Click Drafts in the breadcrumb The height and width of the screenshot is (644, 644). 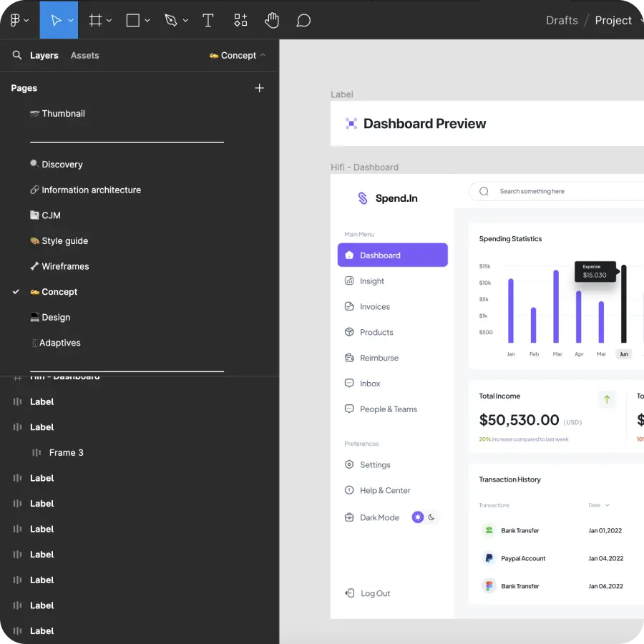click(x=562, y=20)
